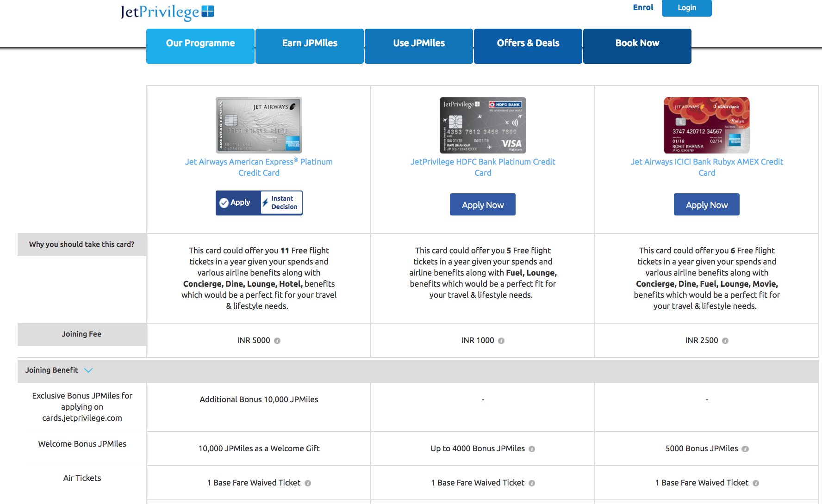Viewport: 822px width, 504px height.
Task: Click the '11 Free flight tickets' description paragraph
Action: tap(259, 278)
